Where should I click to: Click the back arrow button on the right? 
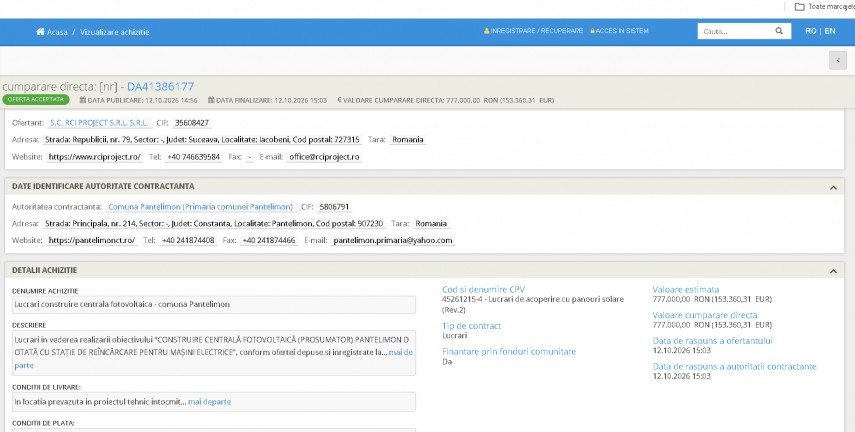pos(838,61)
